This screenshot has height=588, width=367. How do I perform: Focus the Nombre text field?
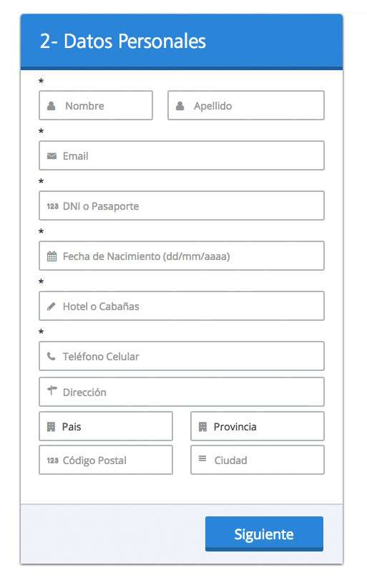96,105
